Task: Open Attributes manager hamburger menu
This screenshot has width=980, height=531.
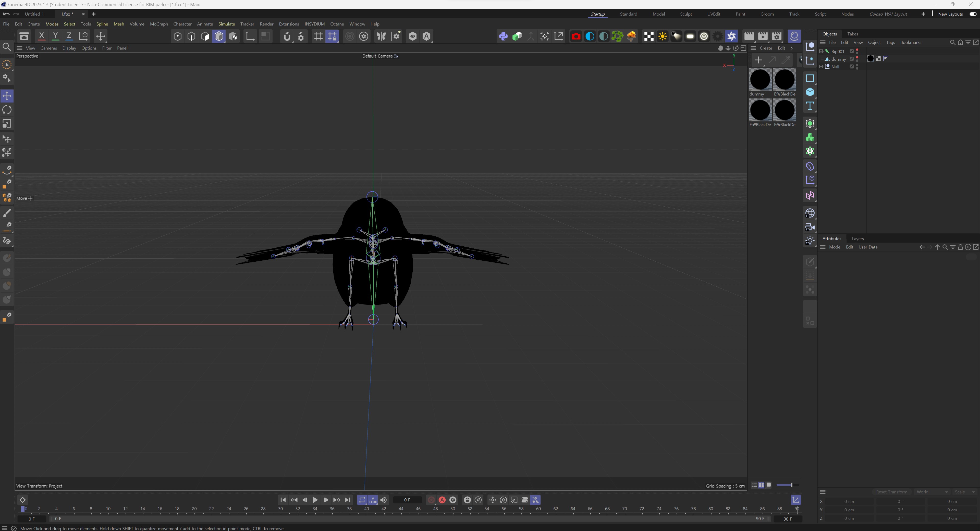Action: click(823, 247)
